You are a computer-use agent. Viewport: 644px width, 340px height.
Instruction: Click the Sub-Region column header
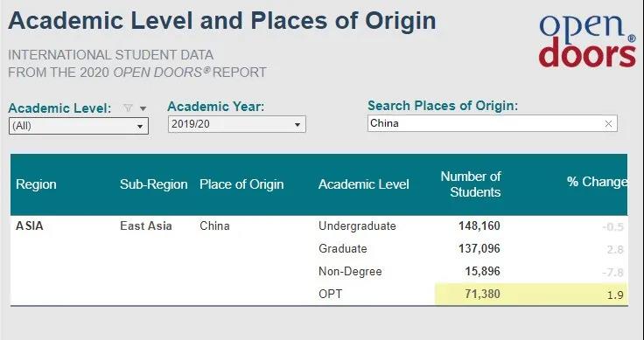point(154,184)
